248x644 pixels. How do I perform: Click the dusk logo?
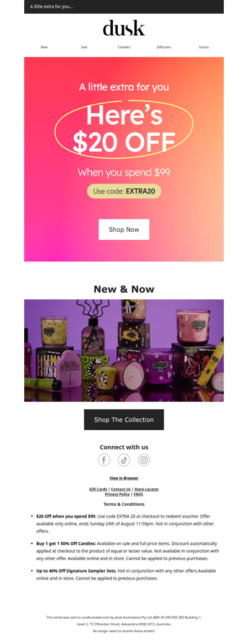click(124, 29)
